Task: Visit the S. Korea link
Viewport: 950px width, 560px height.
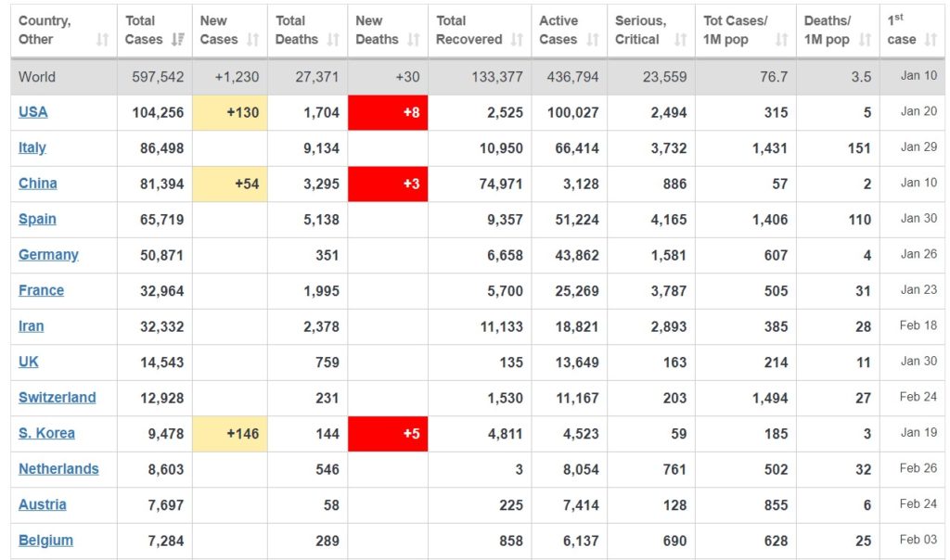Action: tap(46, 434)
